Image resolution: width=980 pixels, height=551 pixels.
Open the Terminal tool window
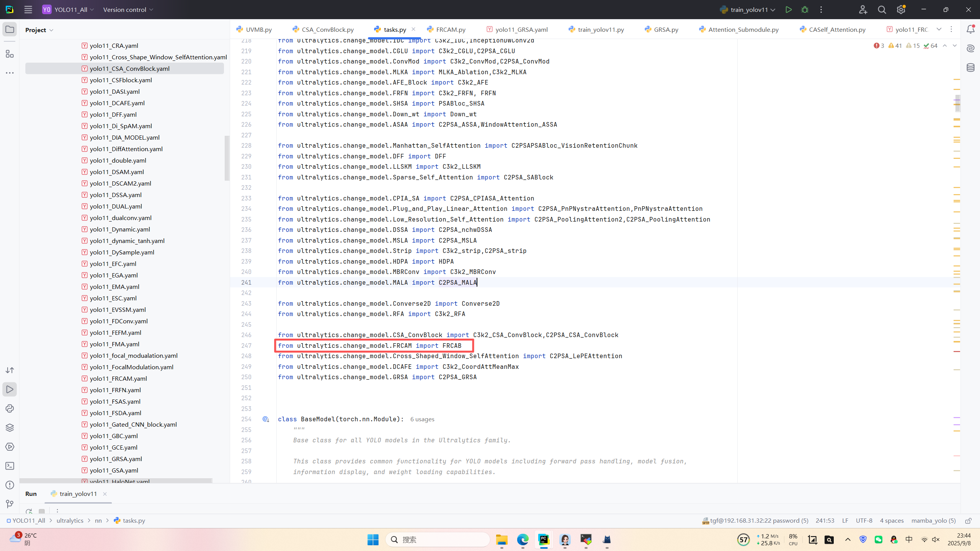[10, 466]
